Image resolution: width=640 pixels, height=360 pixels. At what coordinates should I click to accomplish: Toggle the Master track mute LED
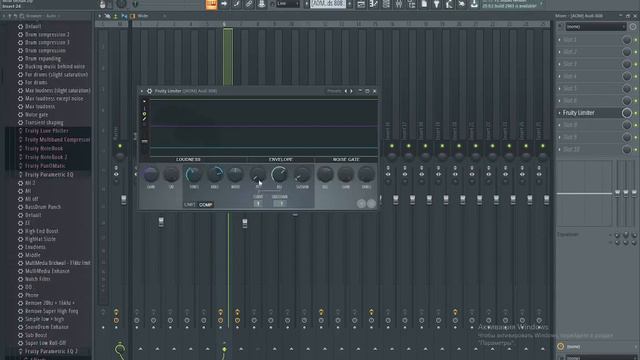coord(120,146)
